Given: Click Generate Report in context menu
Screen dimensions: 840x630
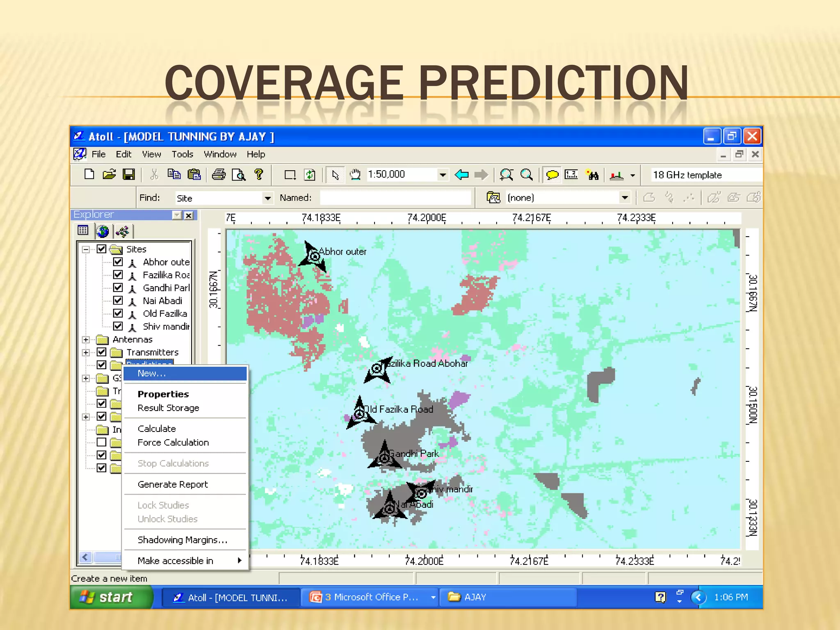Looking at the screenshot, I should [x=173, y=484].
